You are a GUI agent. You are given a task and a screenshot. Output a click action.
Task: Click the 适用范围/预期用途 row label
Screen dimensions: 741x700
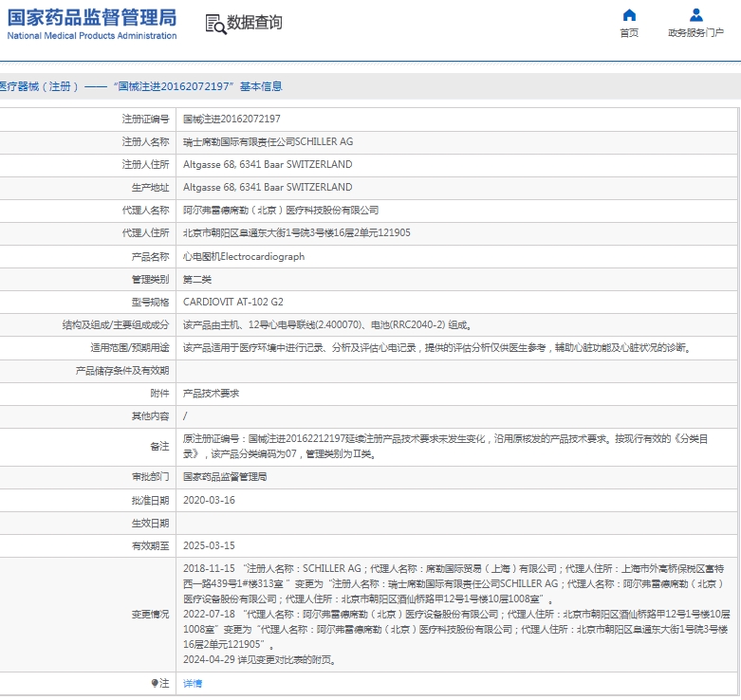pos(130,348)
